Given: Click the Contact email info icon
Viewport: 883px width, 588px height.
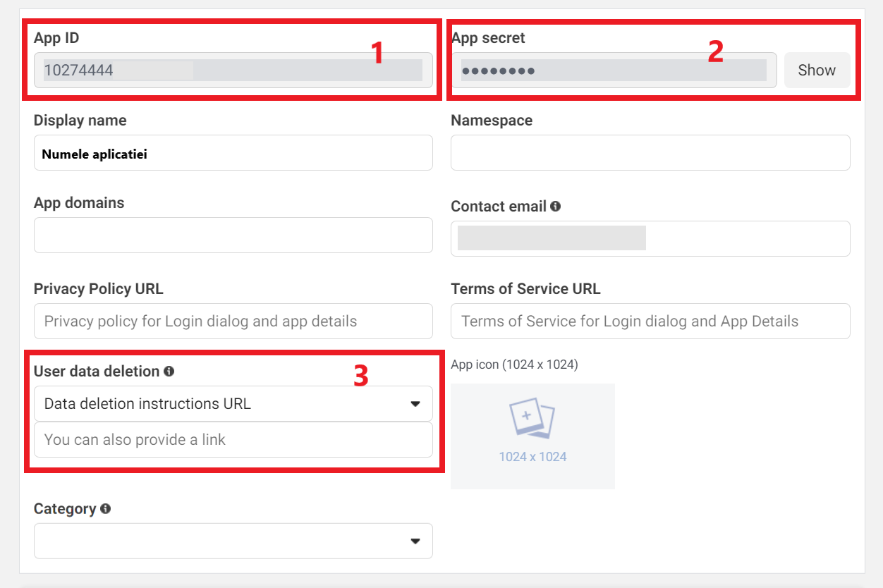Looking at the screenshot, I should tap(556, 207).
